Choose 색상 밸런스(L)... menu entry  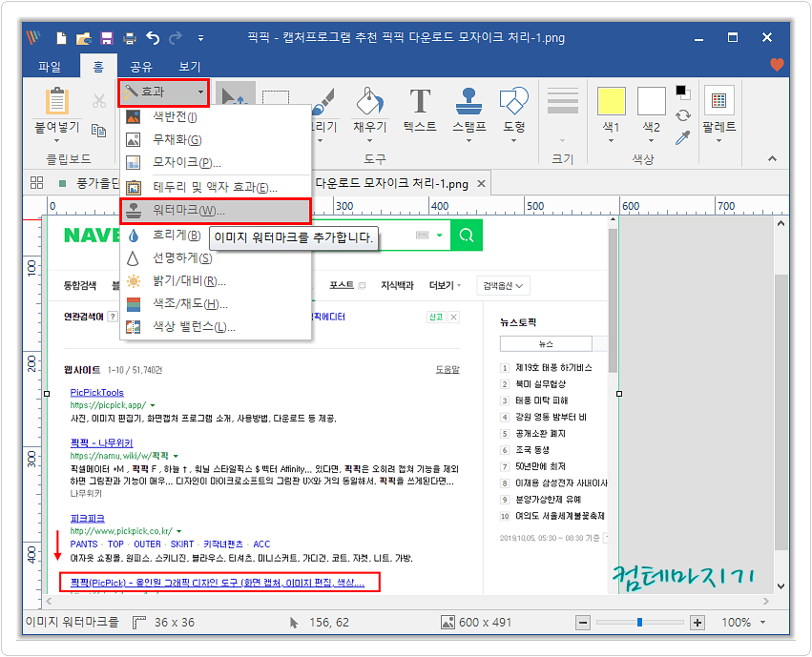(216, 326)
